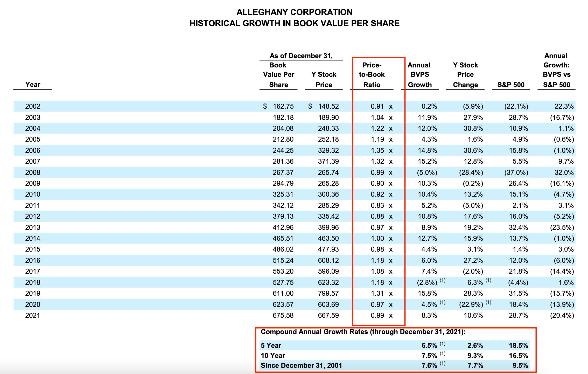
Task: Select heading 'HISTORICAL GROWTH IN BOOK VALUE PER SHARE'
Action: (294, 23)
